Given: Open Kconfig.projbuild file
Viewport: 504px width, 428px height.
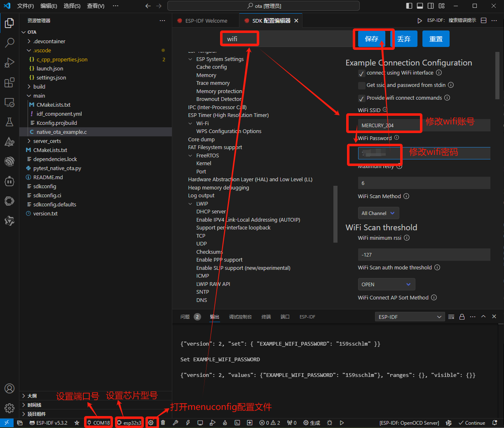Looking at the screenshot, I should [56, 123].
